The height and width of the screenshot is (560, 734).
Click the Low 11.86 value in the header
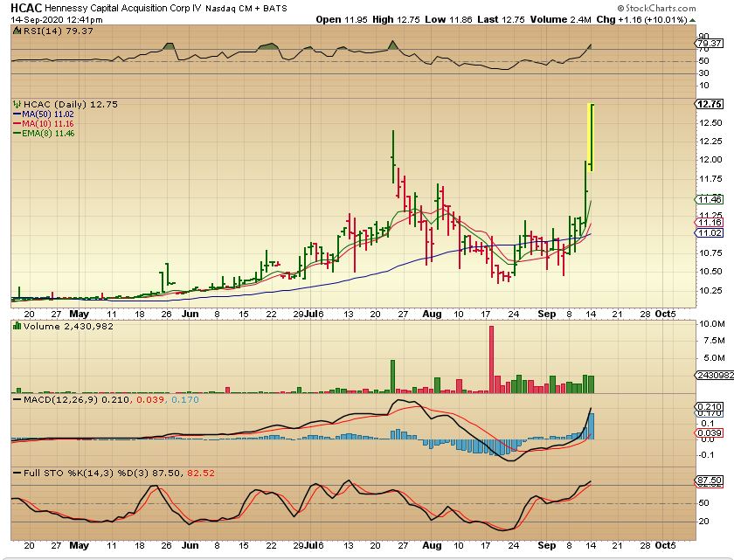(x=449, y=19)
